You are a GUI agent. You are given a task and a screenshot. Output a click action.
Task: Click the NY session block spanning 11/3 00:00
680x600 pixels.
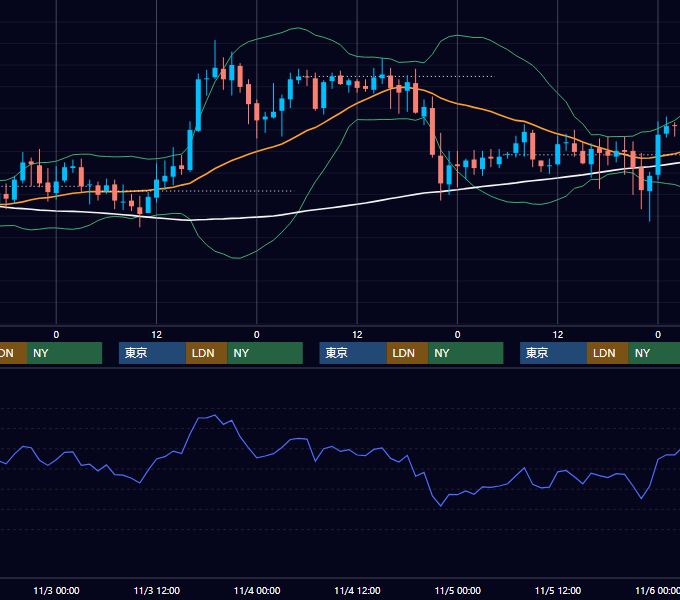click(64, 353)
